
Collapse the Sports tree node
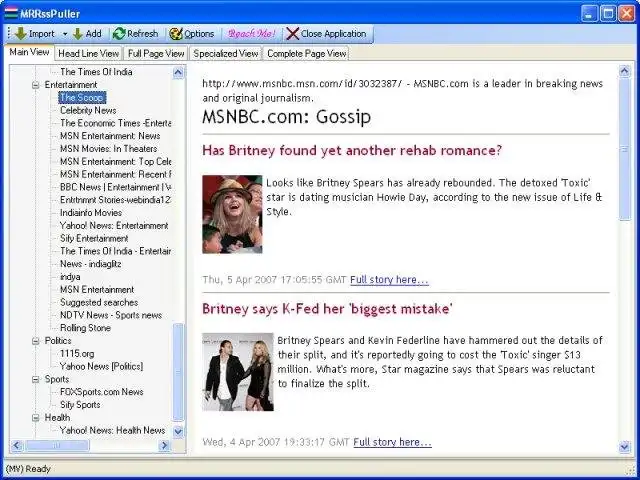[36, 379]
